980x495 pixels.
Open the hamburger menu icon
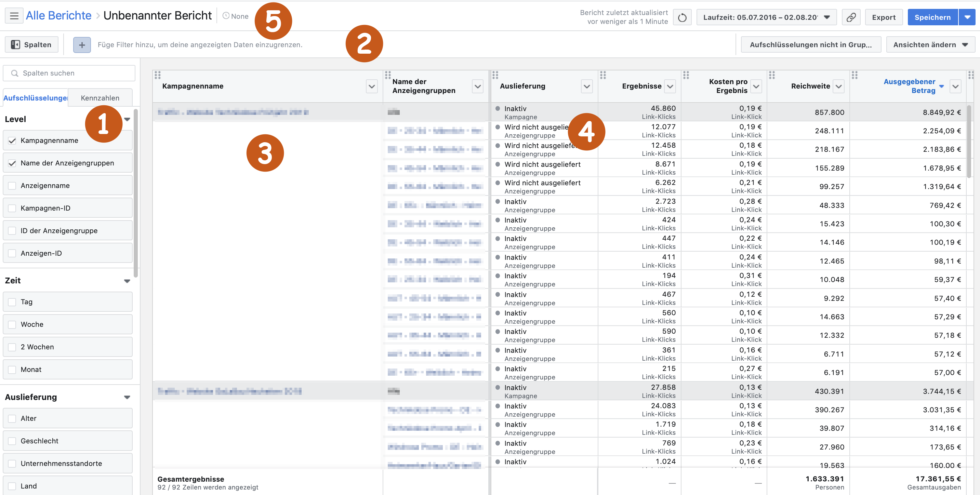click(14, 16)
